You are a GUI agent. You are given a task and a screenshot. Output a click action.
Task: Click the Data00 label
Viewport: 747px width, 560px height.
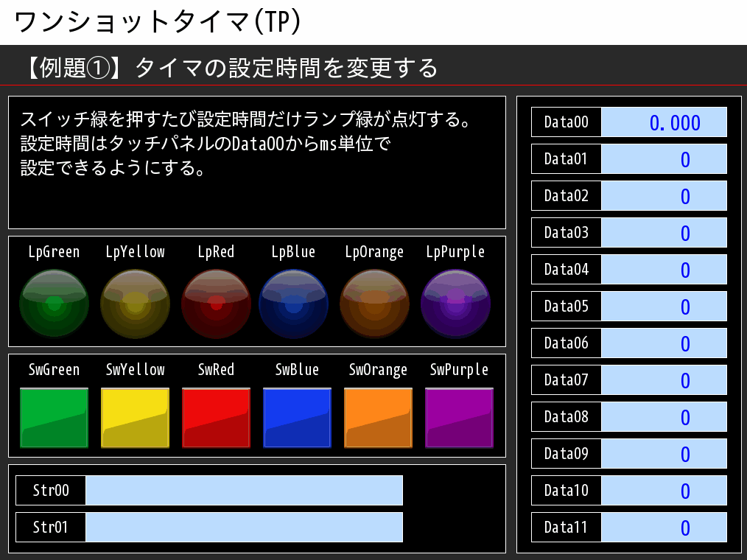point(567,122)
